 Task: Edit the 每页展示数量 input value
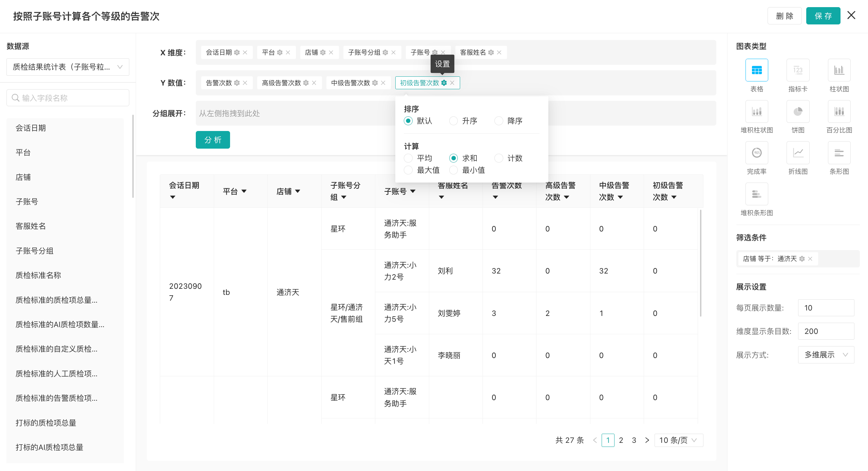pos(826,308)
